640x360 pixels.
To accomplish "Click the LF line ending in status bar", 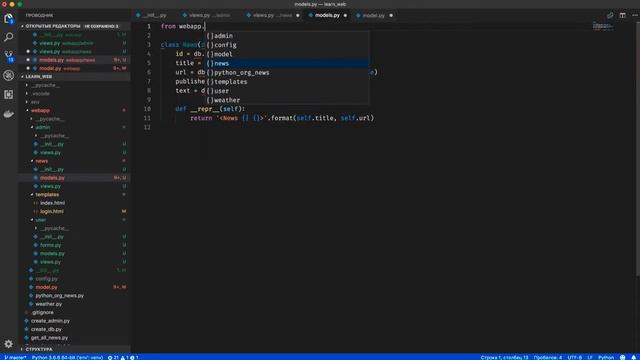I will (x=590, y=357).
